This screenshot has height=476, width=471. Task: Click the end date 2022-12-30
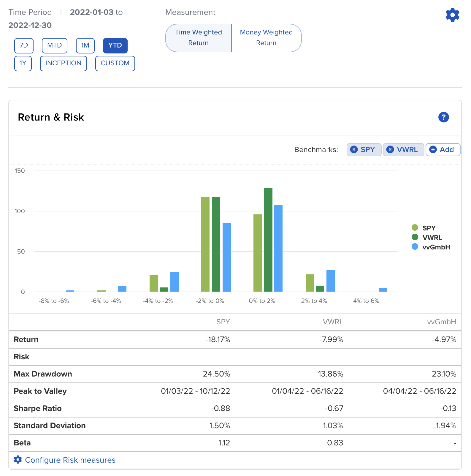tap(30, 25)
